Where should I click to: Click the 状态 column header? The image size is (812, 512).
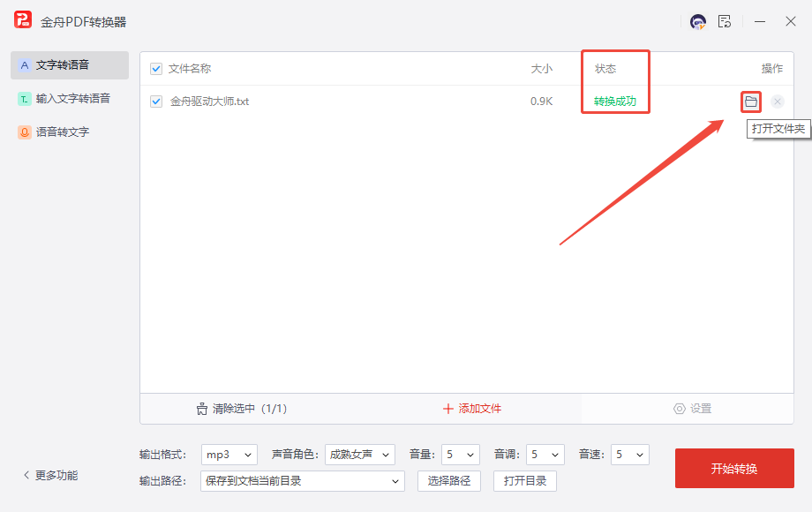point(605,69)
